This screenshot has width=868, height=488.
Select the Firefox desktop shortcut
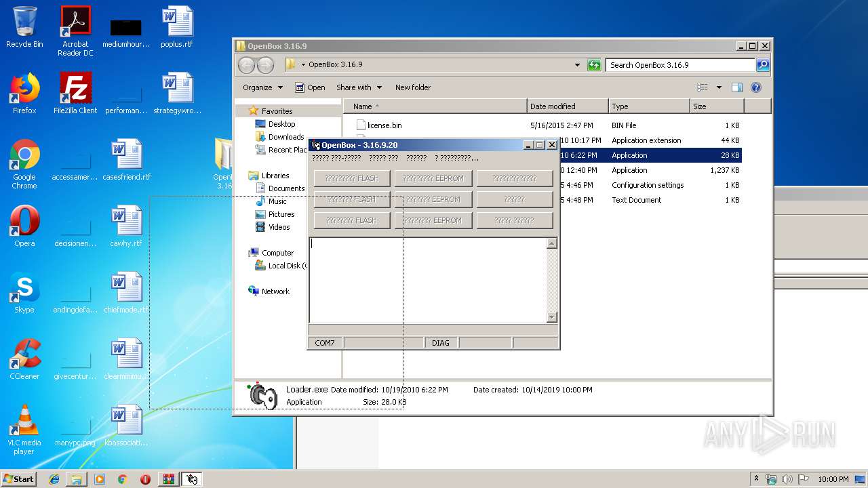click(x=24, y=94)
